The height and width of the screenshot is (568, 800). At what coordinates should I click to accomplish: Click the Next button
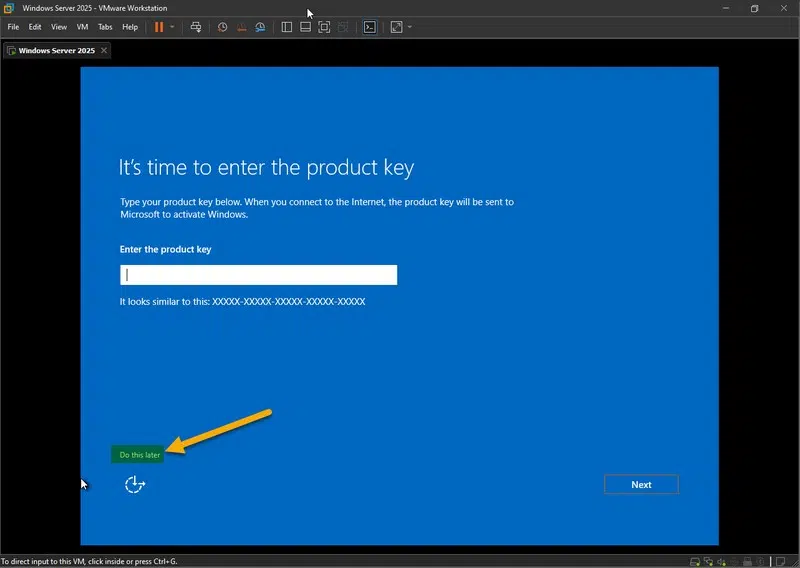641,485
